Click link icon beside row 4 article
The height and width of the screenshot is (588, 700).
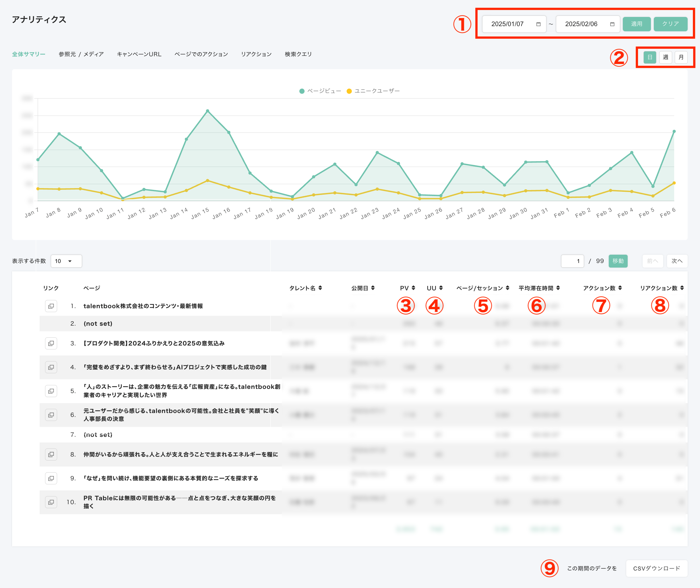tap(51, 367)
